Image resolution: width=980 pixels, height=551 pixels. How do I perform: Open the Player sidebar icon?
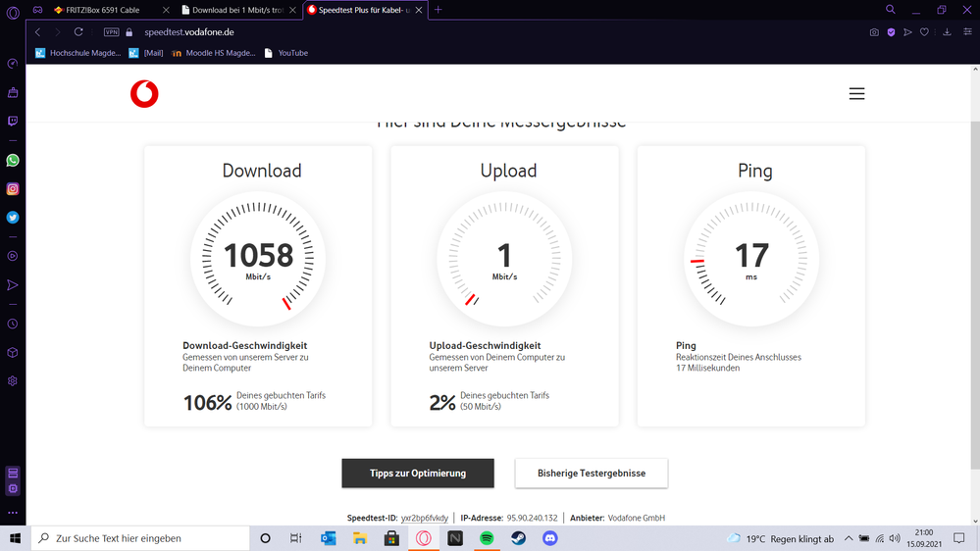(13, 256)
